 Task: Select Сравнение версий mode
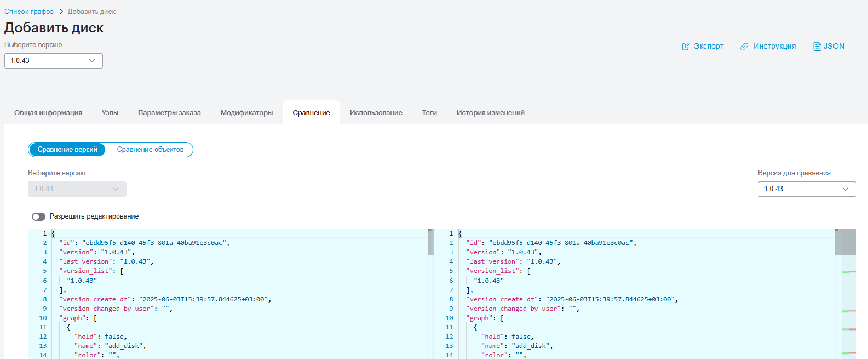tap(67, 150)
